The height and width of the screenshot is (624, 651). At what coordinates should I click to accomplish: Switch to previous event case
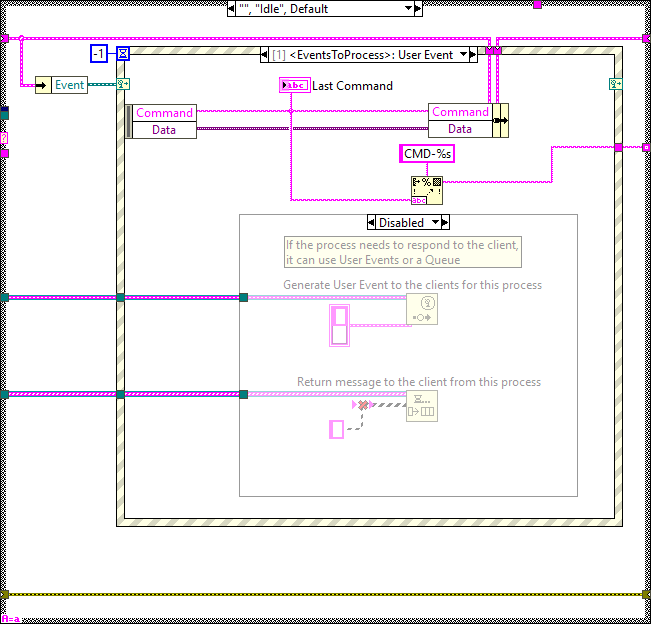[264, 54]
